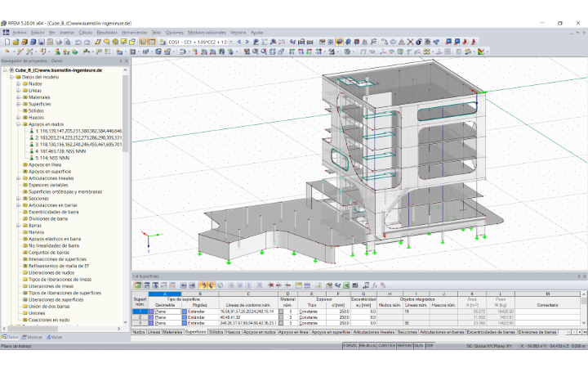Toggle the REJILLA grid snap button
588x368 pixels.
click(x=367, y=345)
